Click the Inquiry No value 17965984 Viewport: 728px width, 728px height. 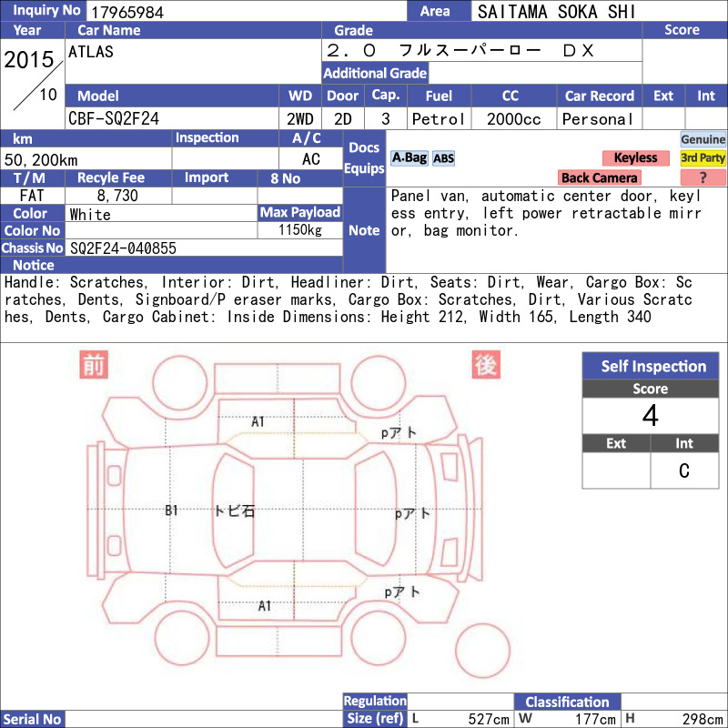point(127,12)
